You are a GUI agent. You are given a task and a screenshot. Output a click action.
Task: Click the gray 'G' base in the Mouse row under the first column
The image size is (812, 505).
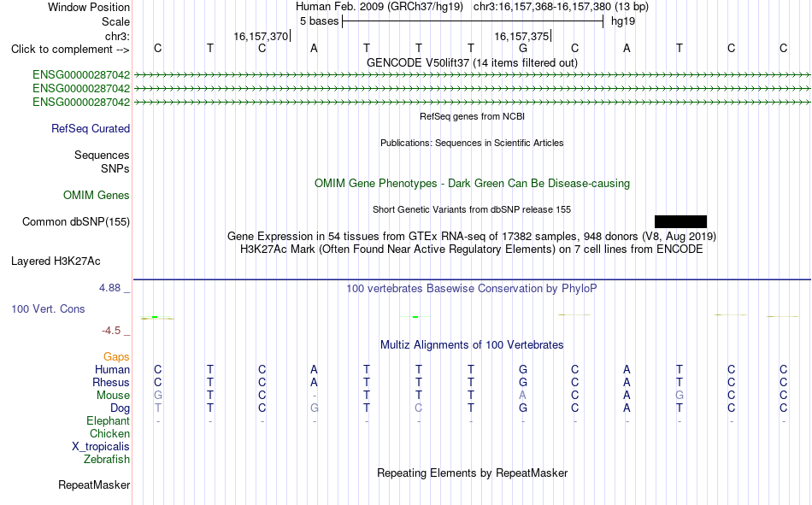coord(158,395)
